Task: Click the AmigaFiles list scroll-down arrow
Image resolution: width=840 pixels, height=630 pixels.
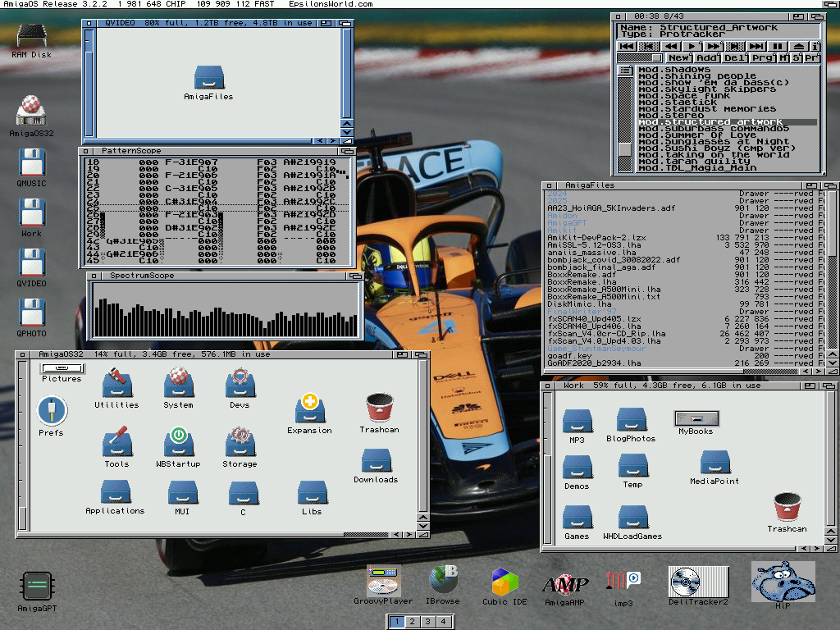Action: pyautogui.click(x=833, y=363)
